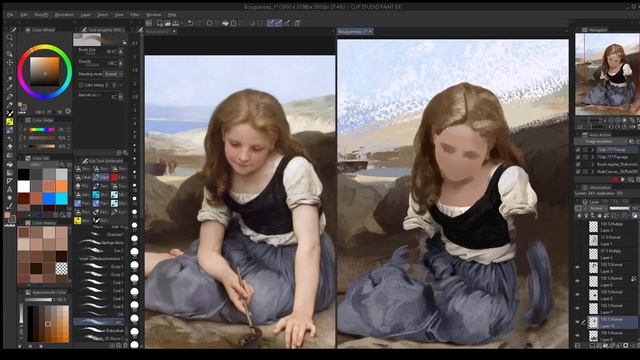Pick the white swatch in Color Set
Viewport: 640px width, 360px height.
(24, 186)
